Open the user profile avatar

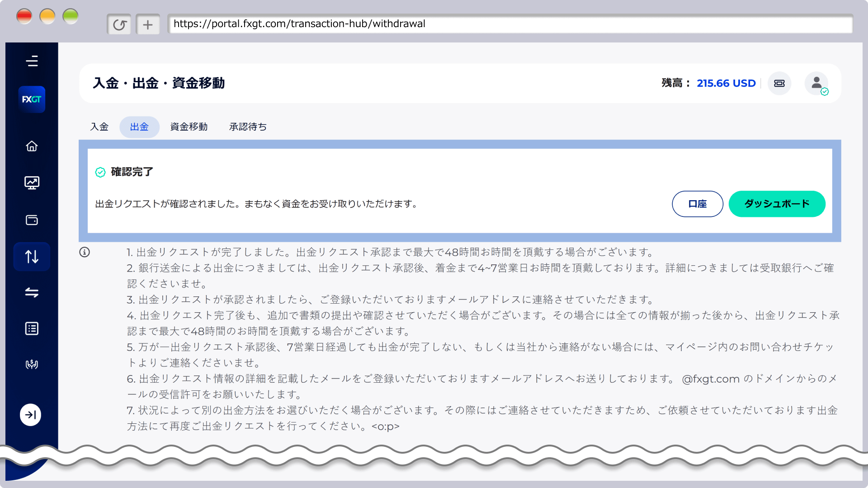816,83
